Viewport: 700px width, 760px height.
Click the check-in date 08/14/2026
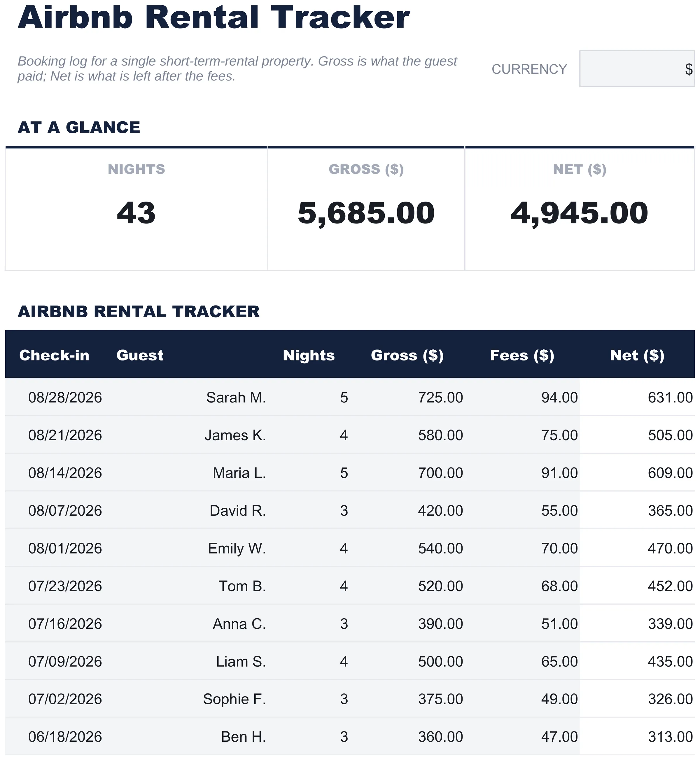click(x=65, y=473)
